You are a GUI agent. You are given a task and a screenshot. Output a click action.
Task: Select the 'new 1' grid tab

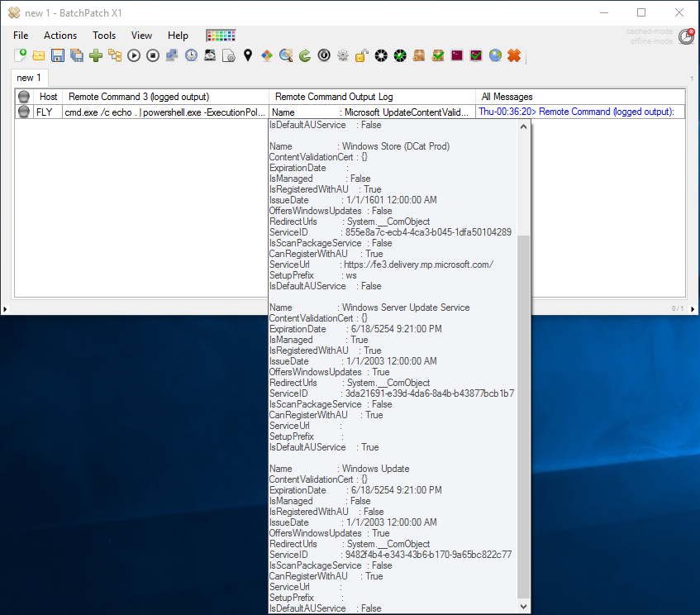29,78
